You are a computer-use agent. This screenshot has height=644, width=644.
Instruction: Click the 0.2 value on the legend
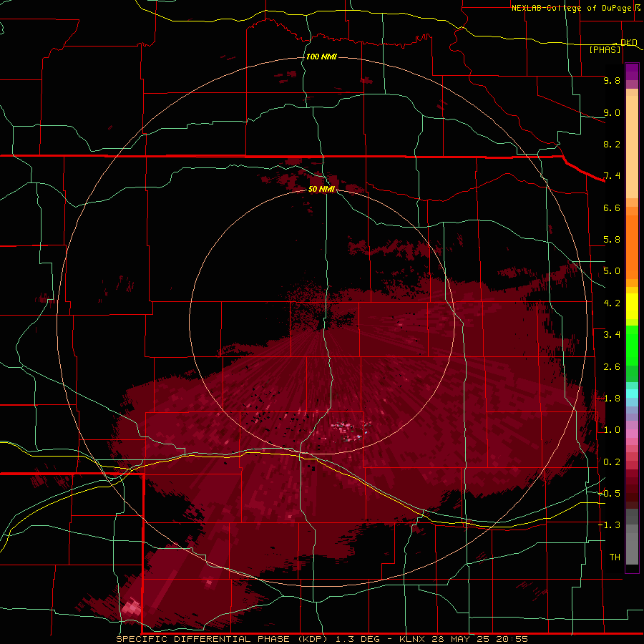[x=612, y=462]
